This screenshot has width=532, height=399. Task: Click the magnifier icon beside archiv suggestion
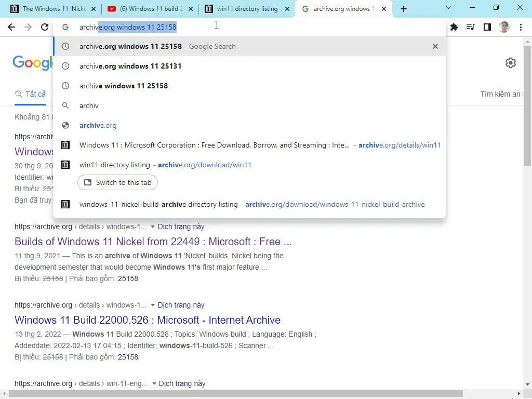[65, 105]
